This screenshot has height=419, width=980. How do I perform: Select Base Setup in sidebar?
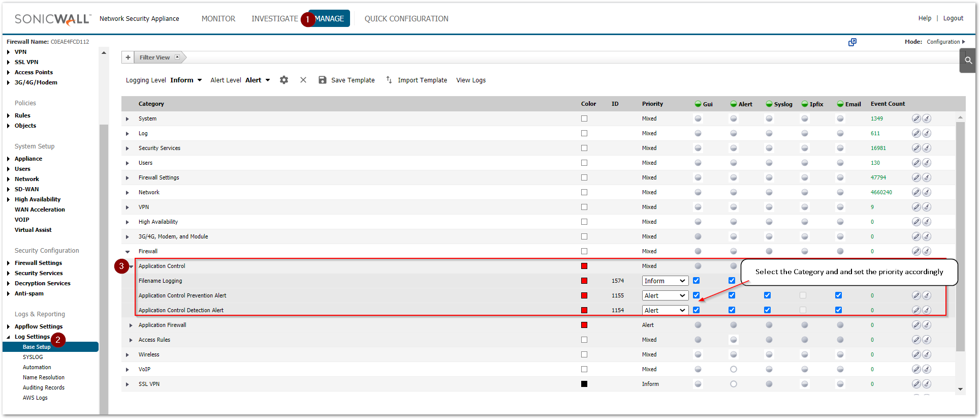pos(50,347)
